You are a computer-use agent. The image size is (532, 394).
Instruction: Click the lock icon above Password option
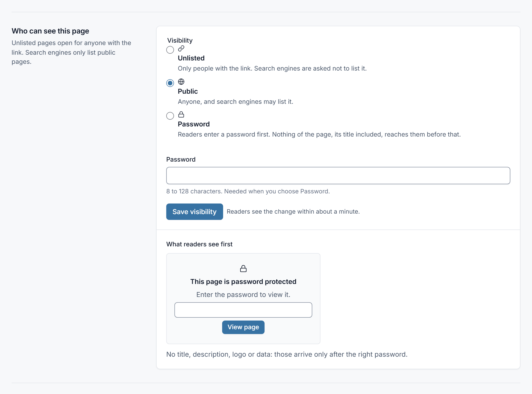(x=181, y=115)
